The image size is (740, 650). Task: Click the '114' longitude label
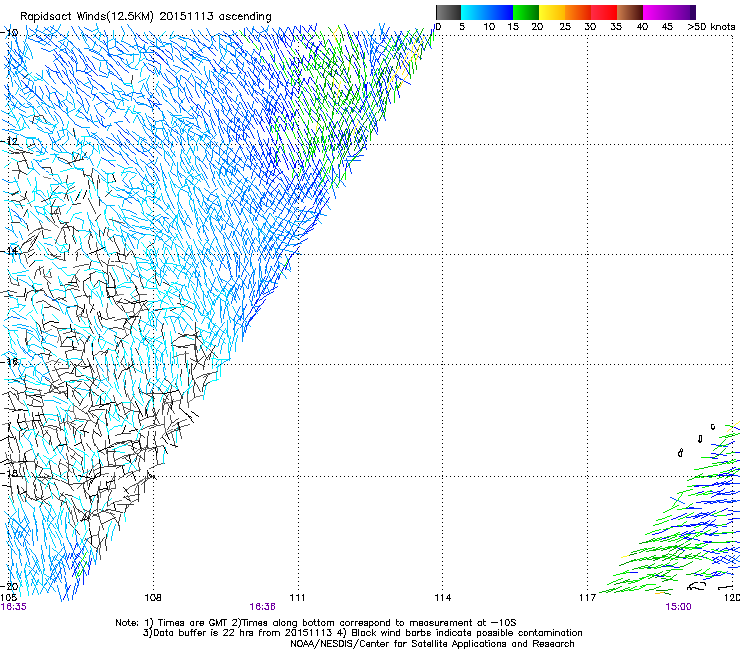[x=443, y=598]
